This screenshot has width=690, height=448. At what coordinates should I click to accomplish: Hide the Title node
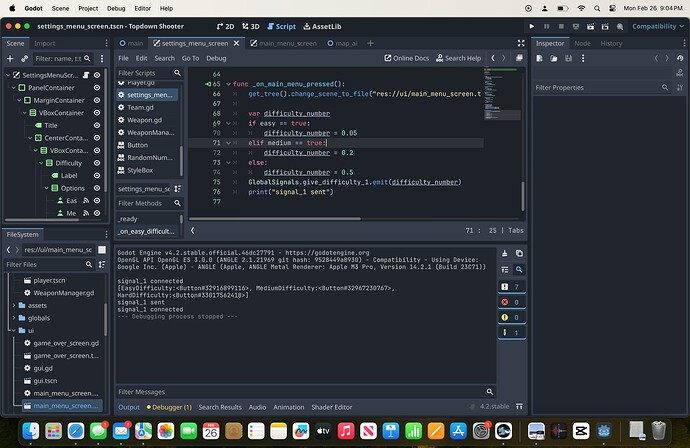[x=97, y=125]
